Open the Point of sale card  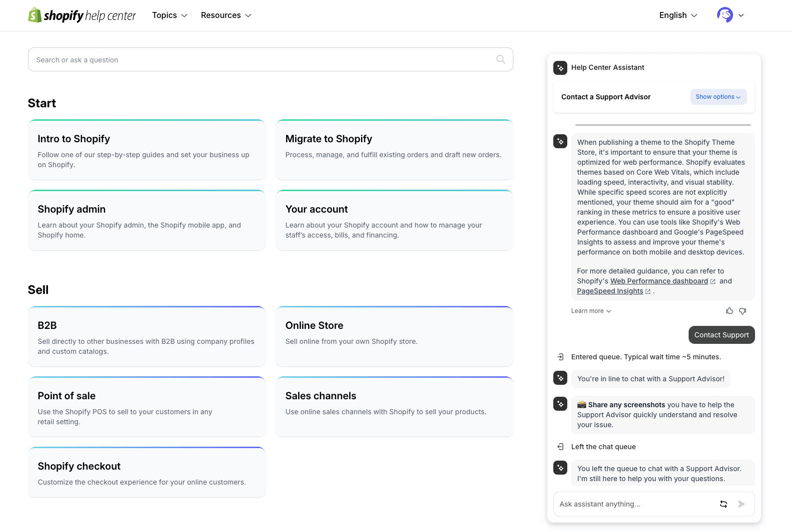tap(147, 407)
